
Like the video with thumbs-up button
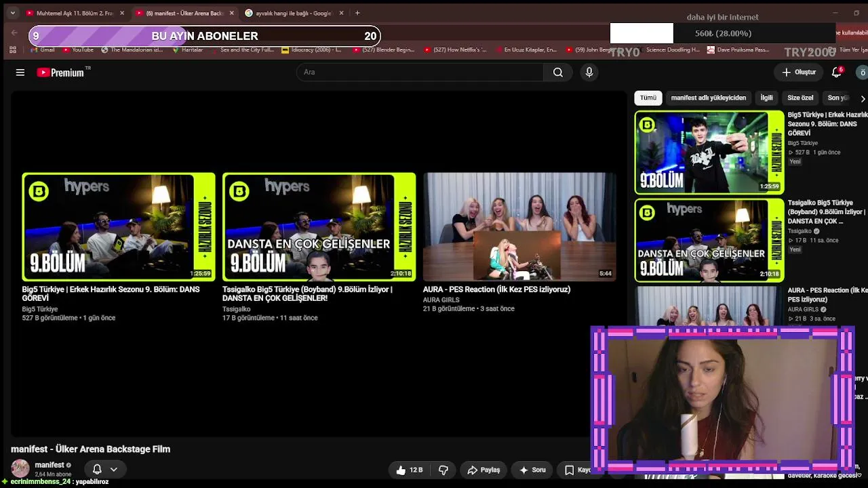tap(410, 470)
